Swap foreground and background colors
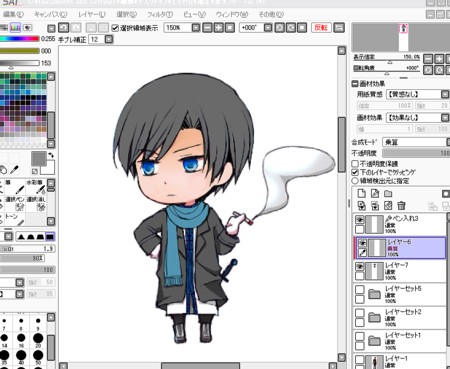This screenshot has height=369, width=450. 51,155
